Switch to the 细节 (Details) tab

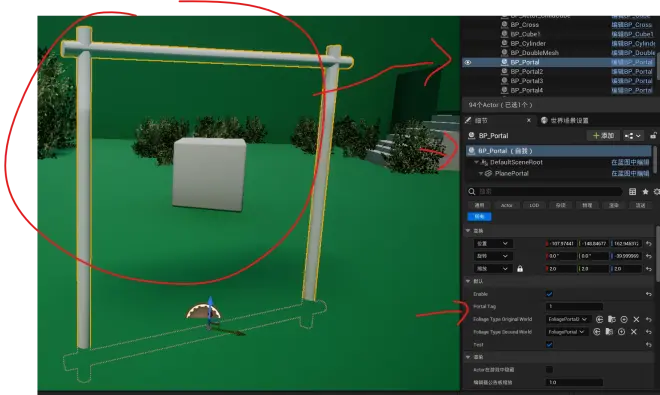click(x=481, y=120)
